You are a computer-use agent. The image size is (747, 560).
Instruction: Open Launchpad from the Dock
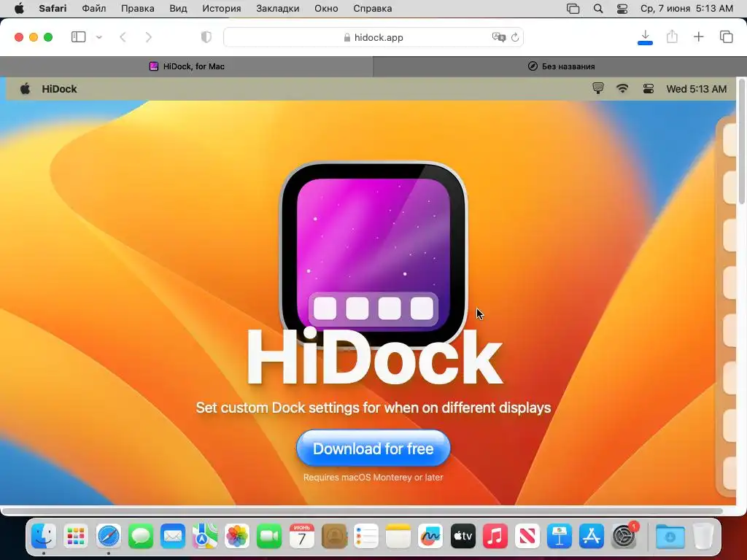76,537
